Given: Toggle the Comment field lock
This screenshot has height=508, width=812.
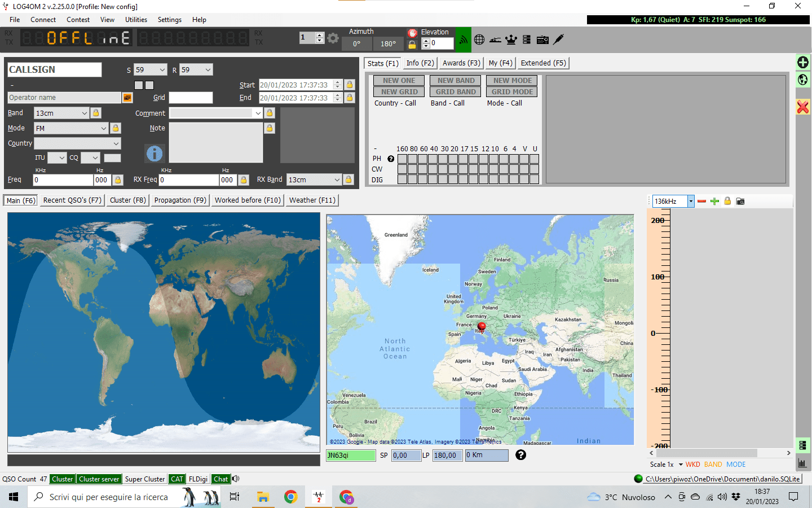Looking at the screenshot, I should coord(270,113).
